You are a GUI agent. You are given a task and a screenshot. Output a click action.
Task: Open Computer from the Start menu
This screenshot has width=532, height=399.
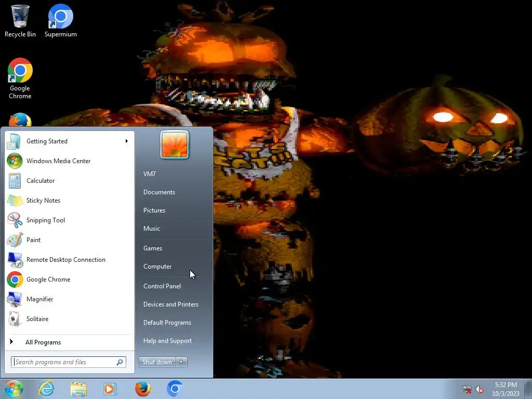157,267
